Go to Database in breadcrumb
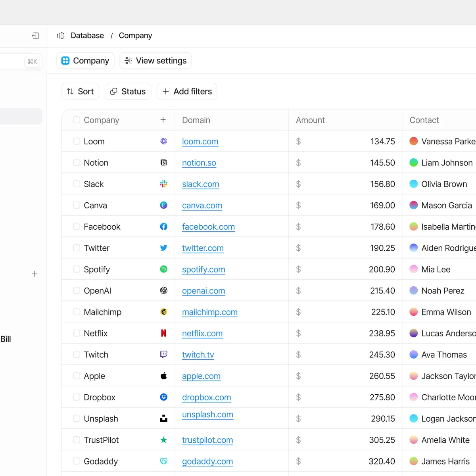Screen dimensions: 476x476 tap(87, 36)
